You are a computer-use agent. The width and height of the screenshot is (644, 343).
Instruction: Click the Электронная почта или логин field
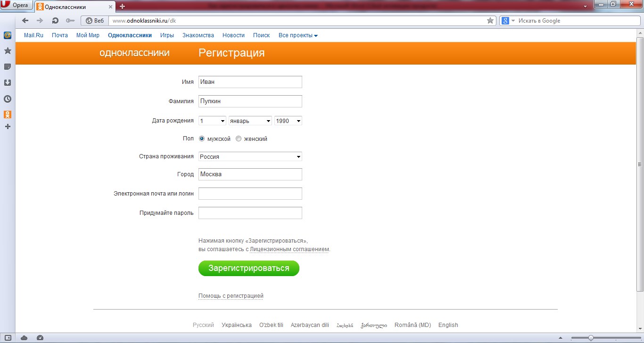tap(250, 194)
